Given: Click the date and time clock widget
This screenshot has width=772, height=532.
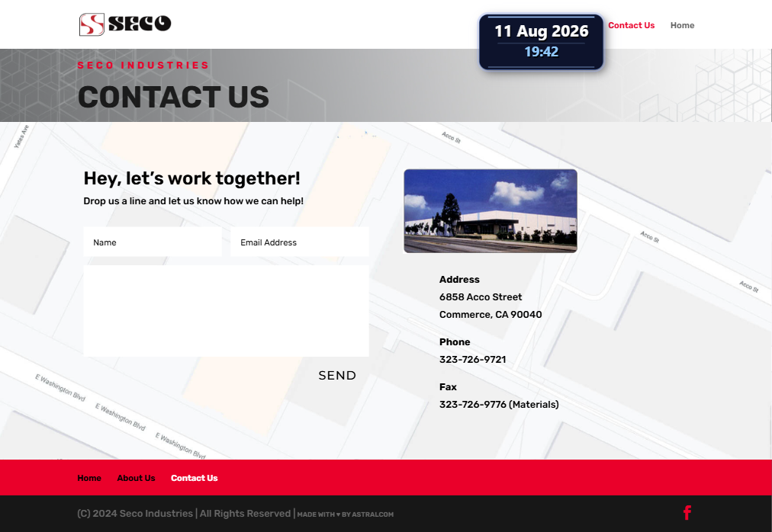Looking at the screenshot, I should coord(541,42).
